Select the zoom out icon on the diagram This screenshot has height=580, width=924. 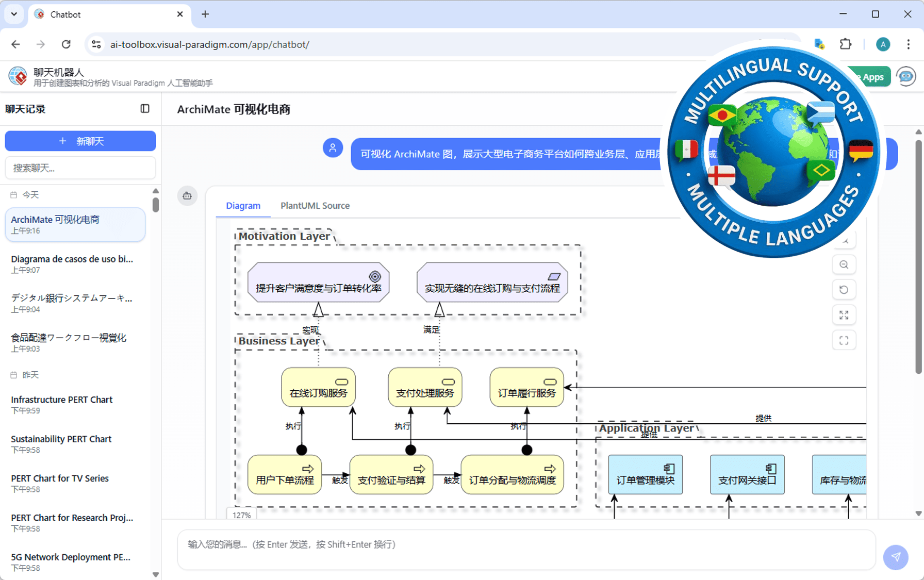pos(844,264)
